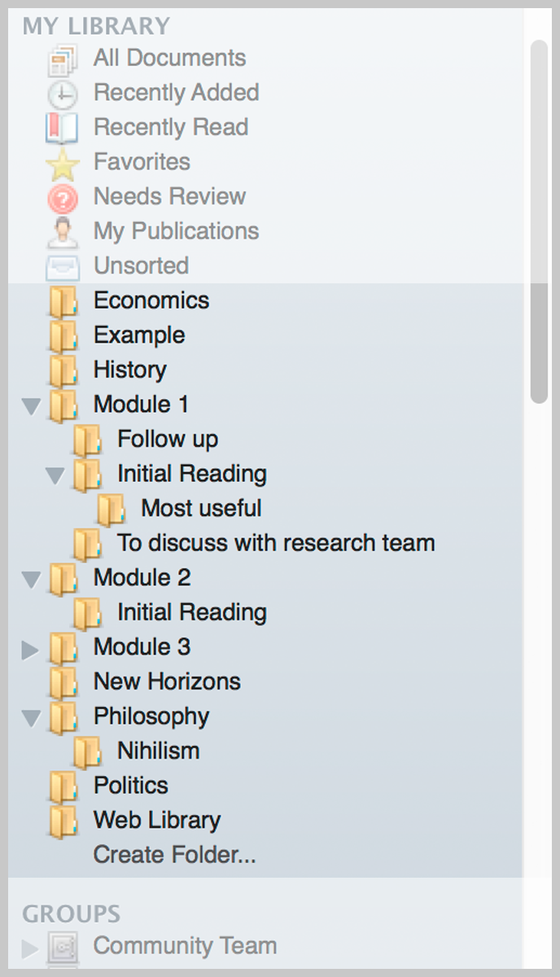The height and width of the screenshot is (977, 560).
Task: Click the Recently Read bookmark icon
Action: [63, 129]
